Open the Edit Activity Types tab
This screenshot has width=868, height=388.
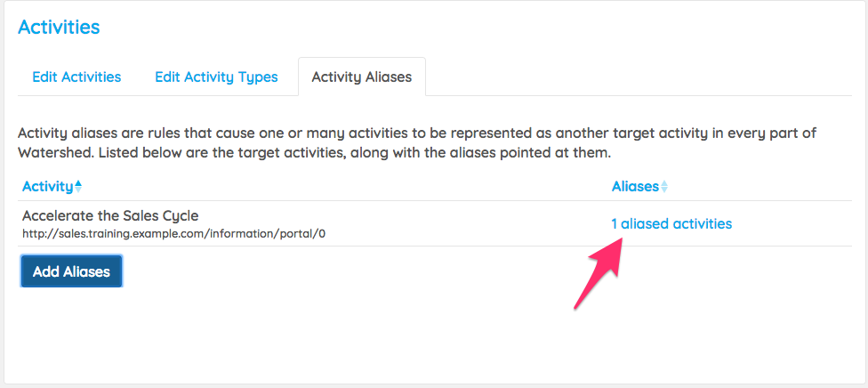tap(216, 77)
